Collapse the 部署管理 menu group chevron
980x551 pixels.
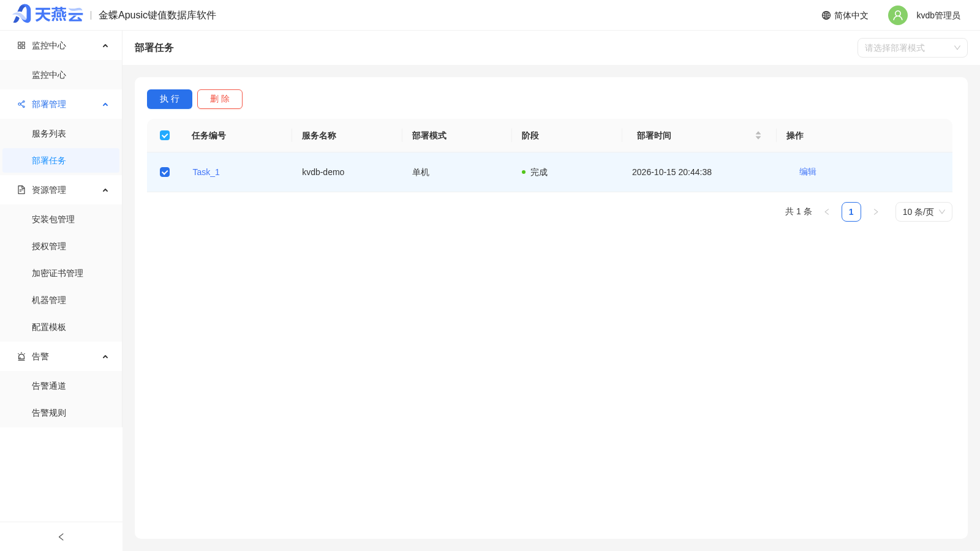(105, 105)
